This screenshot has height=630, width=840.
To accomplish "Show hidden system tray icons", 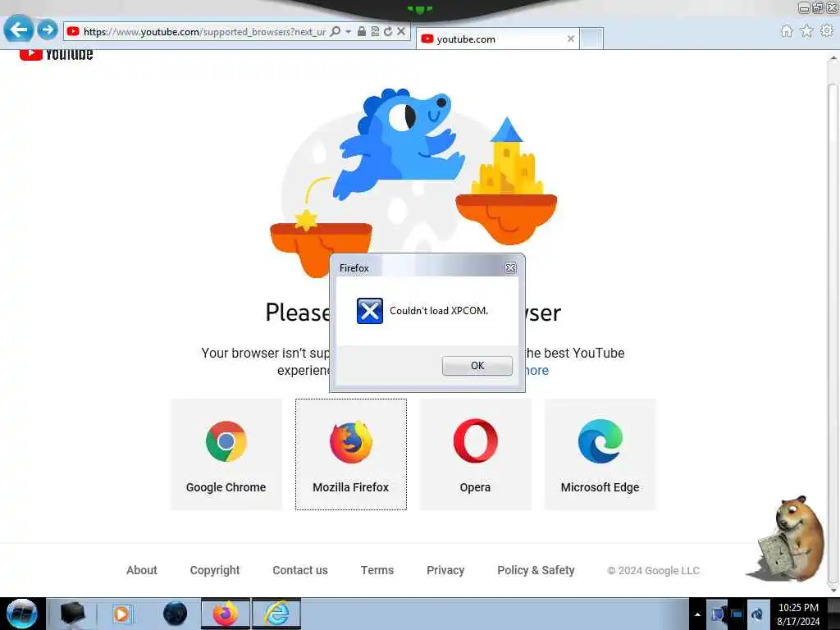I will click(697, 614).
